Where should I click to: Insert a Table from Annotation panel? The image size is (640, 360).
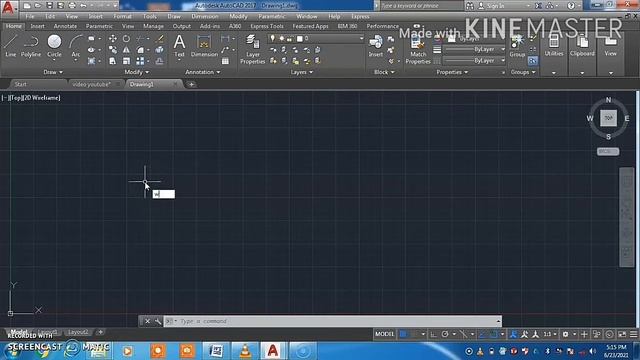(225, 61)
